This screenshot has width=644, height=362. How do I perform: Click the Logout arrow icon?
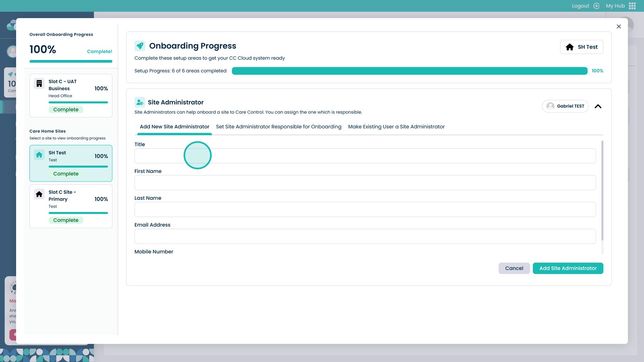click(597, 6)
